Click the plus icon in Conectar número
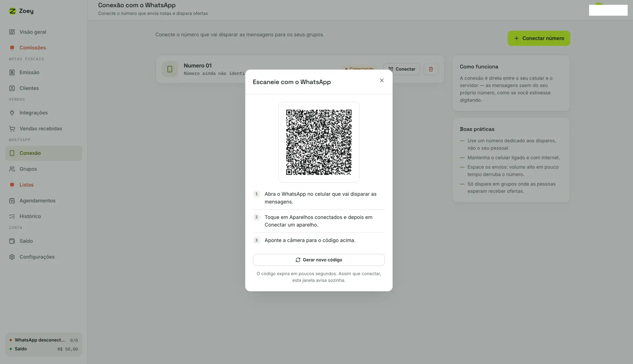633x364 pixels. pos(516,38)
